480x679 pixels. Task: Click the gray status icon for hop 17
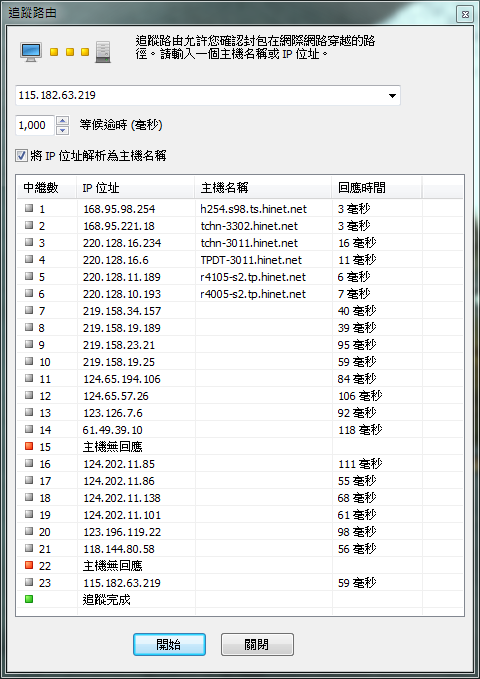click(x=29, y=480)
